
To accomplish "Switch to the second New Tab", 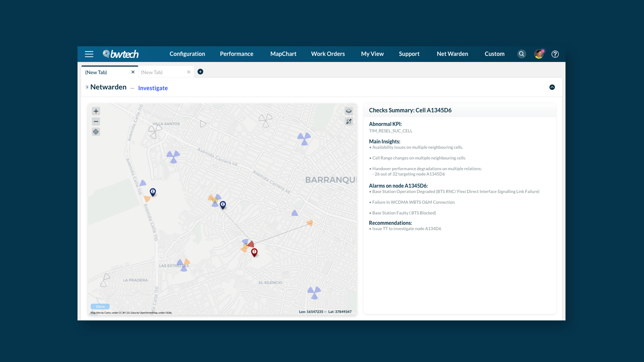I will [152, 72].
